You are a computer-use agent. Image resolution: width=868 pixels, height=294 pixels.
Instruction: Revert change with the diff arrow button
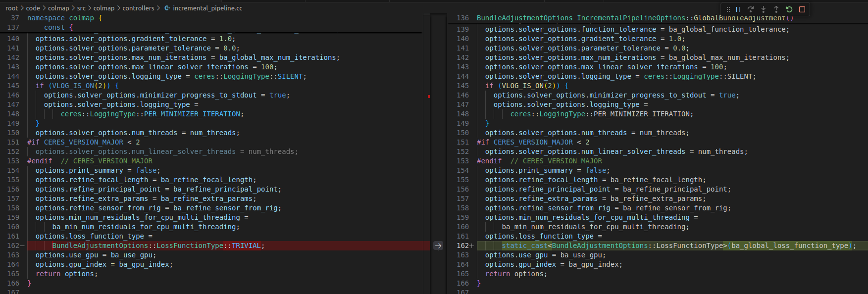click(x=438, y=245)
